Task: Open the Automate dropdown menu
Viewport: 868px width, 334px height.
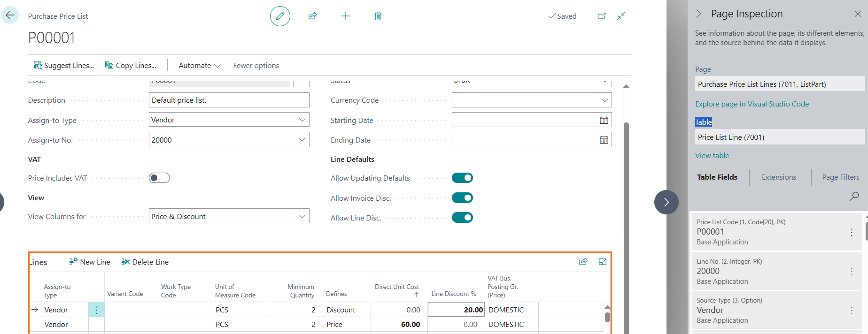Action: [x=200, y=65]
